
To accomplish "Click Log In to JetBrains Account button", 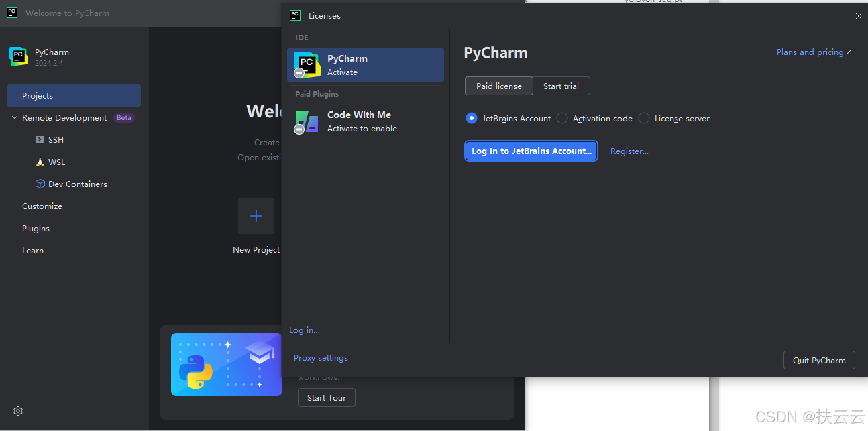I will coord(531,151).
